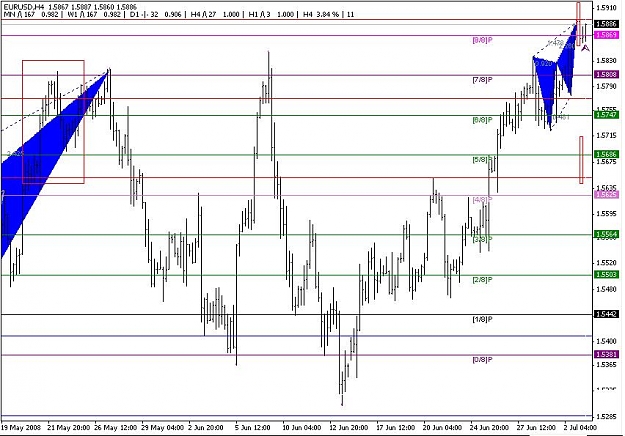This screenshot has width=625, height=436.
Task: Click the 1.5830 price scale value
Action: [x=607, y=61]
